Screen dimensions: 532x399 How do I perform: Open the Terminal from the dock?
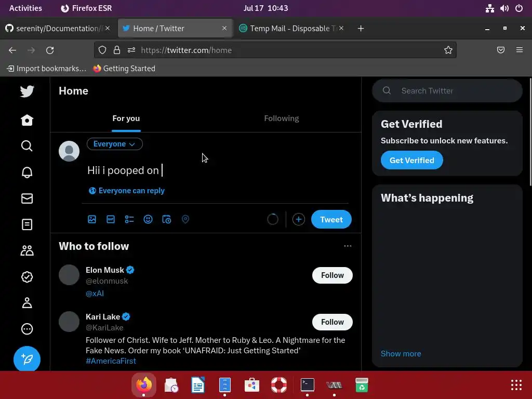(308, 385)
